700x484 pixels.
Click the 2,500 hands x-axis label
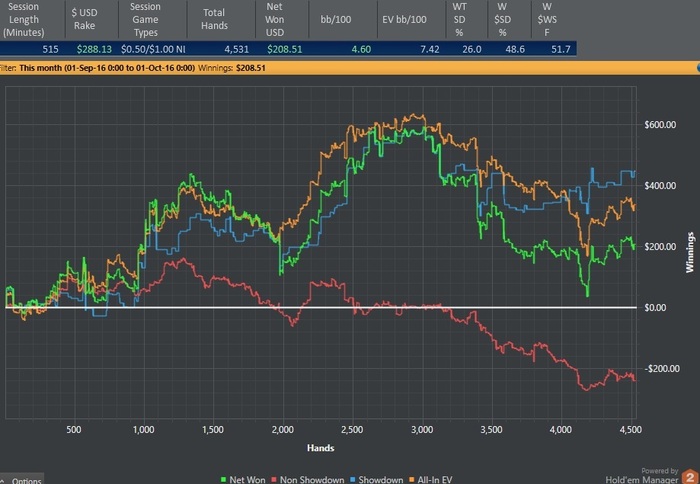[x=352, y=430]
